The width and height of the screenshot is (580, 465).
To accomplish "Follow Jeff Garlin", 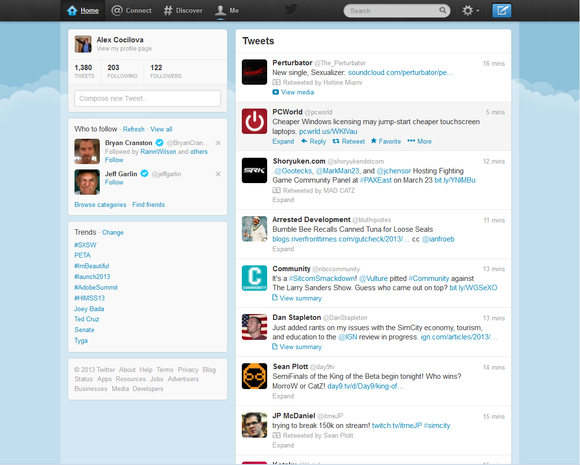I will click(114, 182).
